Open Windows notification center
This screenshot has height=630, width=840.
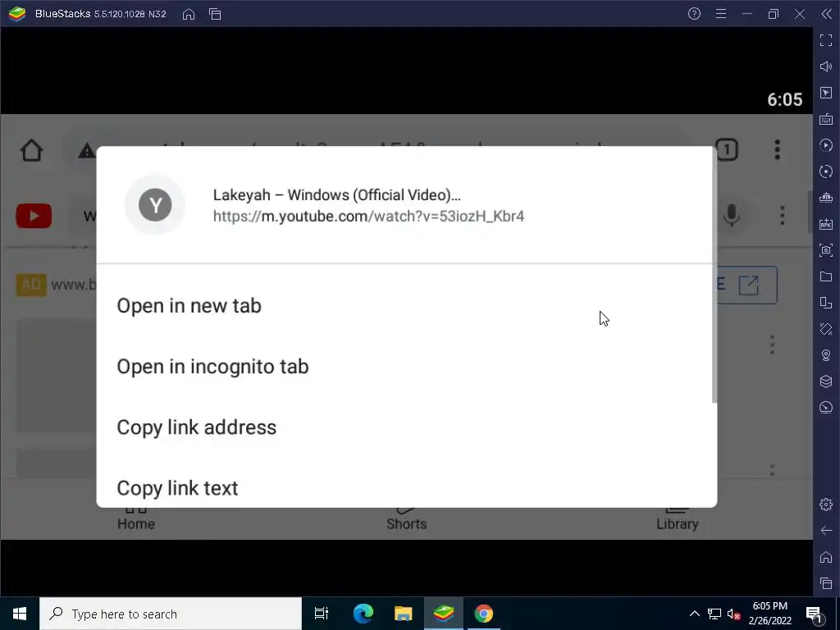pos(814,614)
